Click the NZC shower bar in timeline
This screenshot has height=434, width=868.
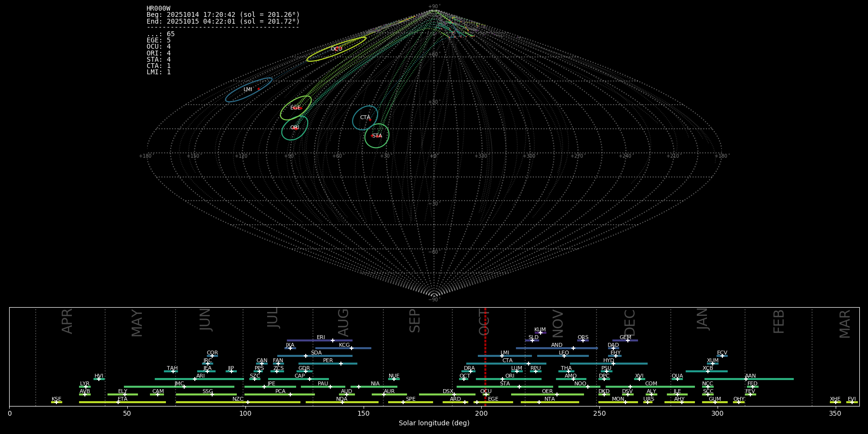point(238,402)
